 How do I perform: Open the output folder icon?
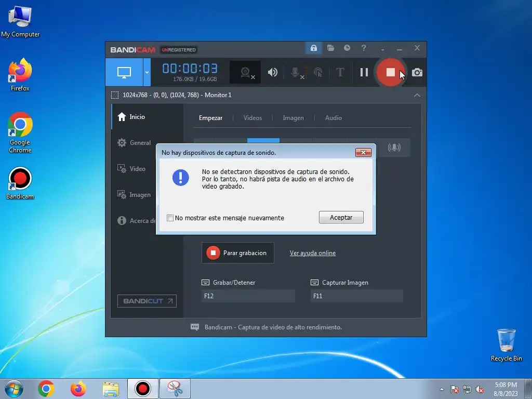(x=330, y=48)
